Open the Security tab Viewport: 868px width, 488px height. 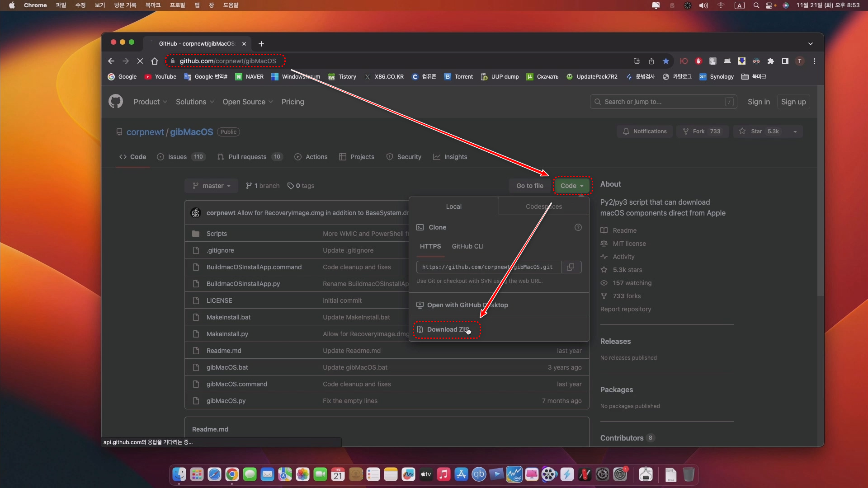pos(404,157)
